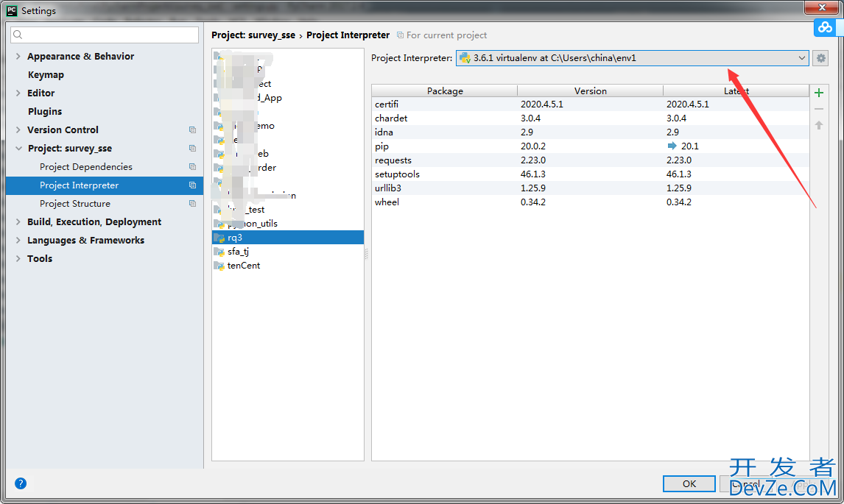Select the idna package row

590,132
